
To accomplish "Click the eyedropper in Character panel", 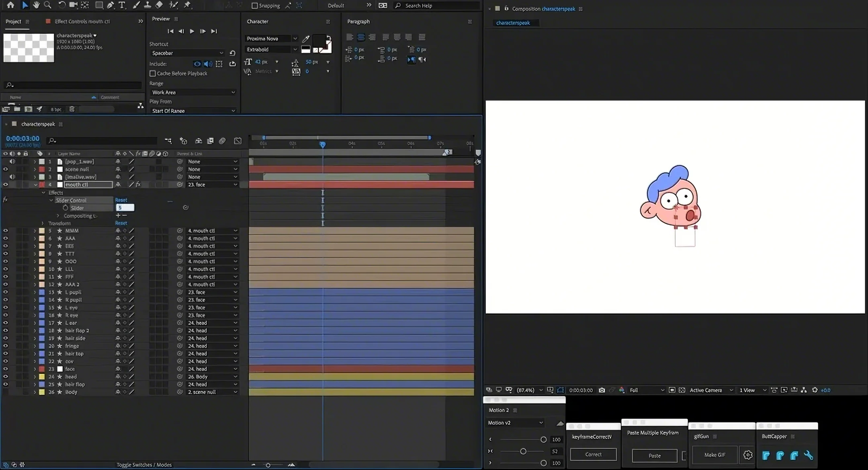I will coord(306,39).
